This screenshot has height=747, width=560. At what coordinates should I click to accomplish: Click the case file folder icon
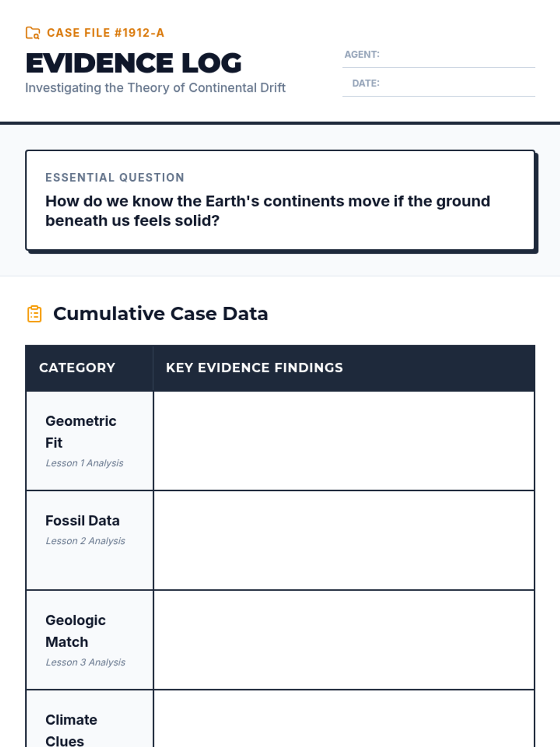(x=33, y=33)
